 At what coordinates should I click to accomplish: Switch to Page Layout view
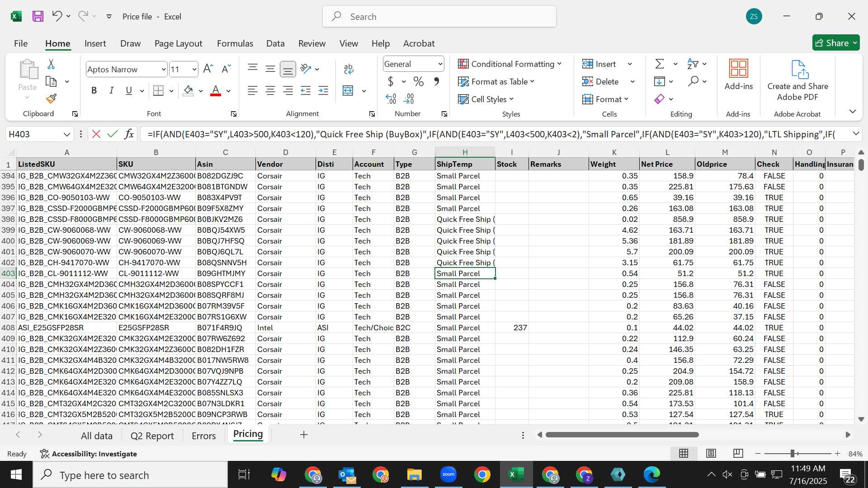(x=711, y=453)
